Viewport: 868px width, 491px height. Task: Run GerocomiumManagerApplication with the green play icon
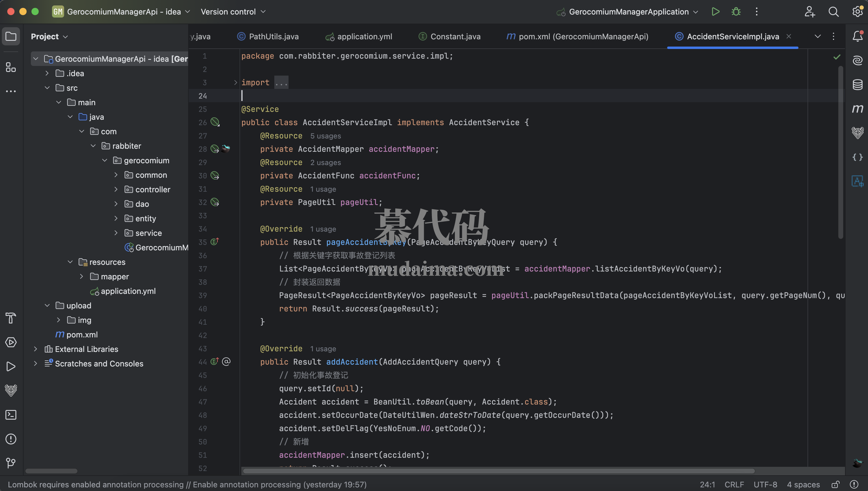pyautogui.click(x=715, y=12)
